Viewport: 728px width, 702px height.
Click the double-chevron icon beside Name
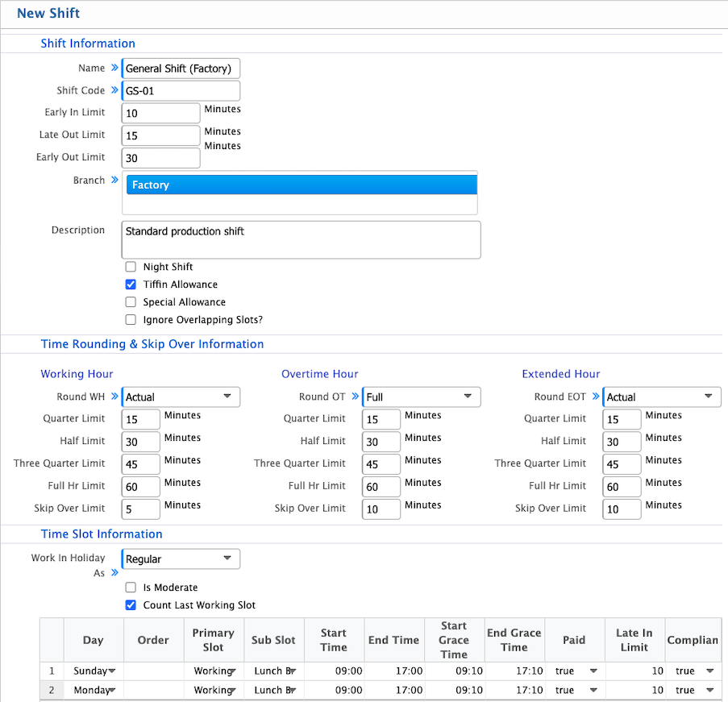click(x=114, y=69)
